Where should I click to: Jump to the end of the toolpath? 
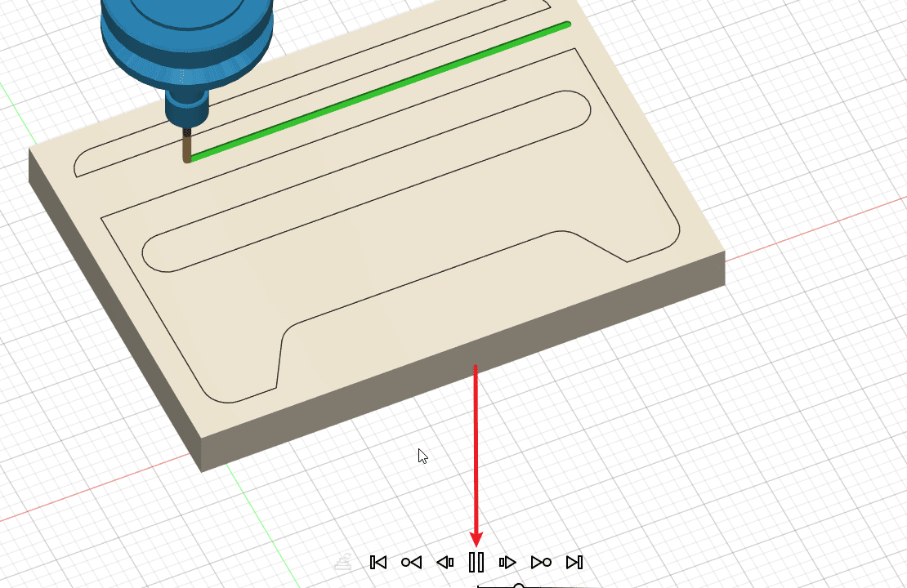574,562
